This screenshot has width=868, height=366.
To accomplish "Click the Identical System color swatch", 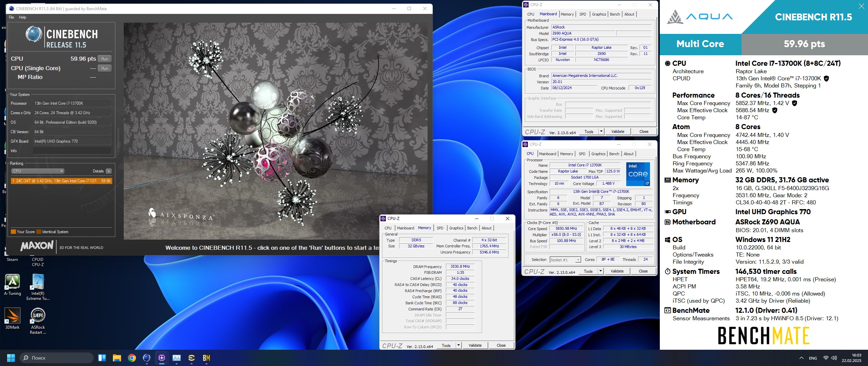I will pos(39,232).
